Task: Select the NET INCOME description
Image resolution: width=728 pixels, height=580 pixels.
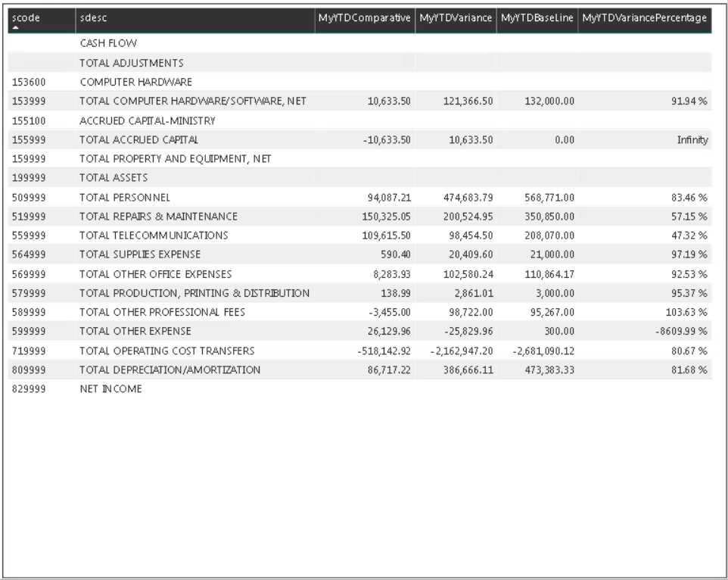Action: pyautogui.click(x=110, y=388)
